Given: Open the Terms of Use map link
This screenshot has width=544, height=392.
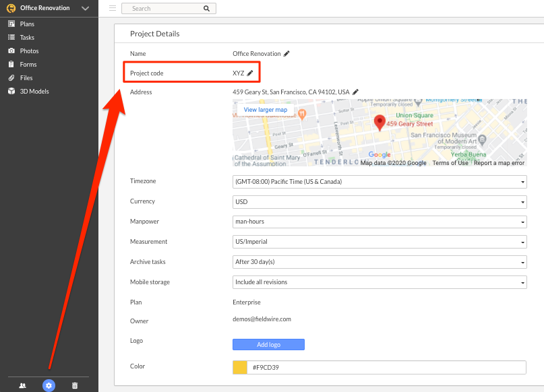Looking at the screenshot, I should [x=450, y=163].
